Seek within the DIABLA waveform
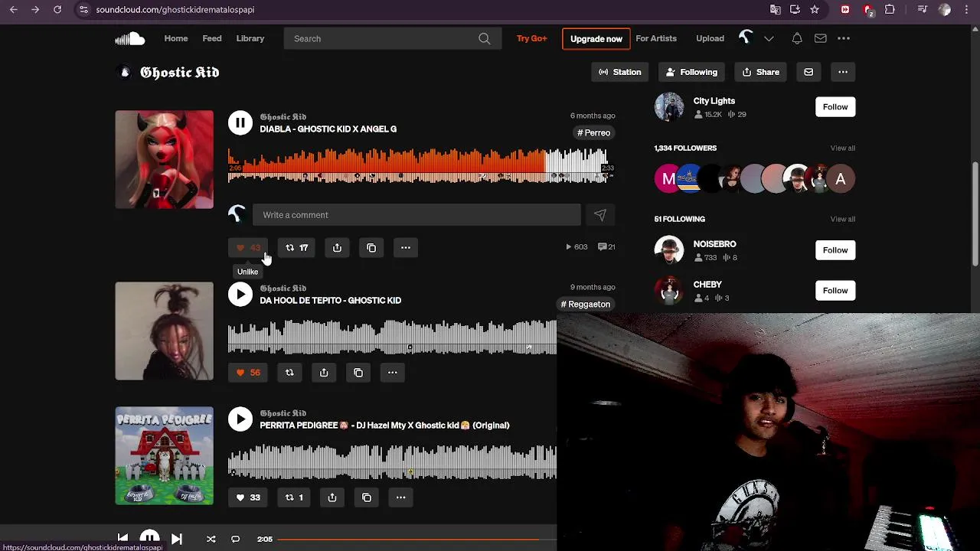The image size is (980, 551). click(x=420, y=166)
